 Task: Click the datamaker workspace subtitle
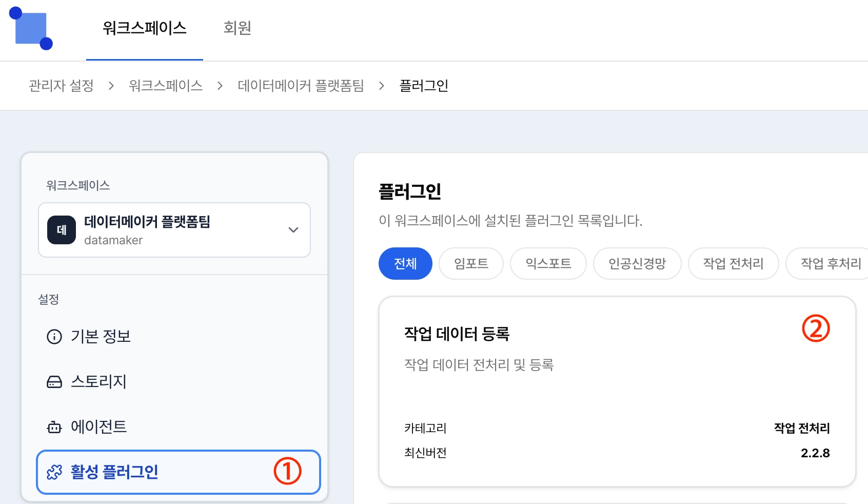point(113,240)
